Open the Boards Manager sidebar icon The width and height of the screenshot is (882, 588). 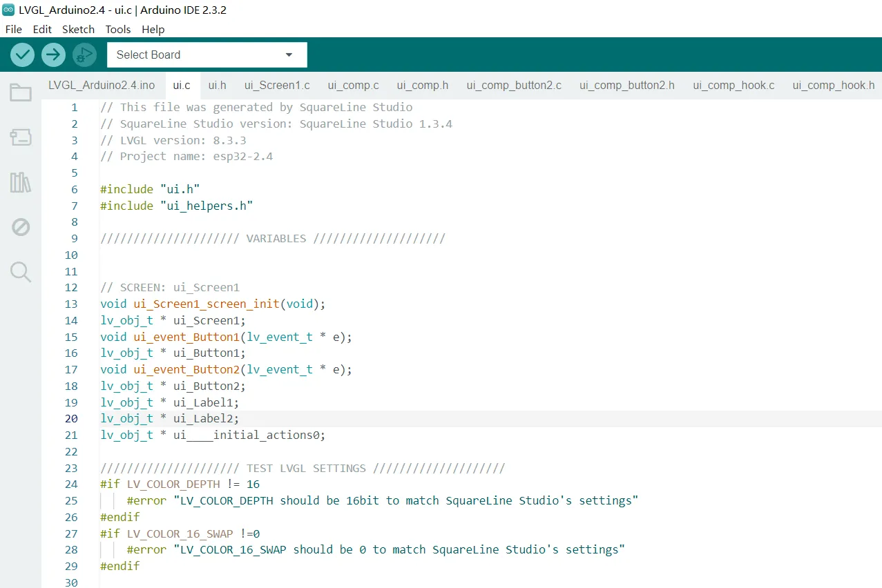(21, 137)
